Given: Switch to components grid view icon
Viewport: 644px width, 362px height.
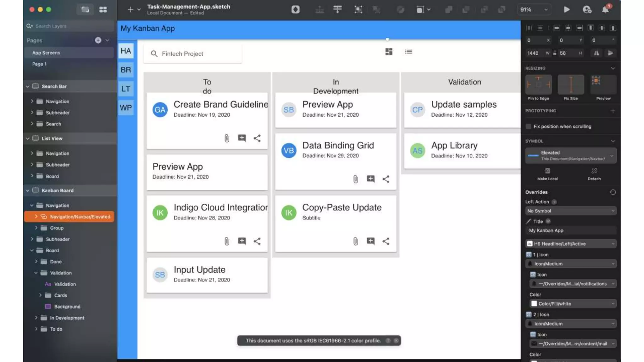Looking at the screenshot, I should point(103,9).
